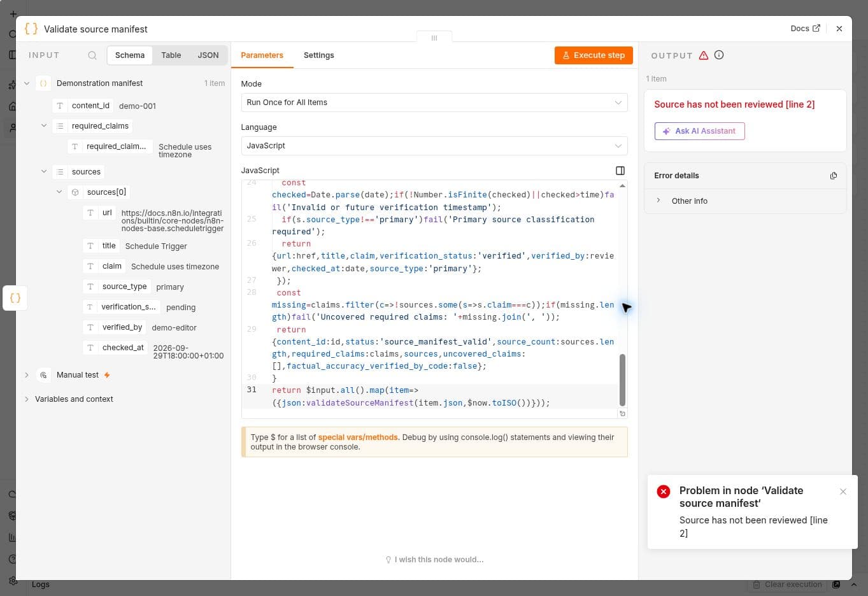
Task: Switch input view to Table
Action: [171, 55]
